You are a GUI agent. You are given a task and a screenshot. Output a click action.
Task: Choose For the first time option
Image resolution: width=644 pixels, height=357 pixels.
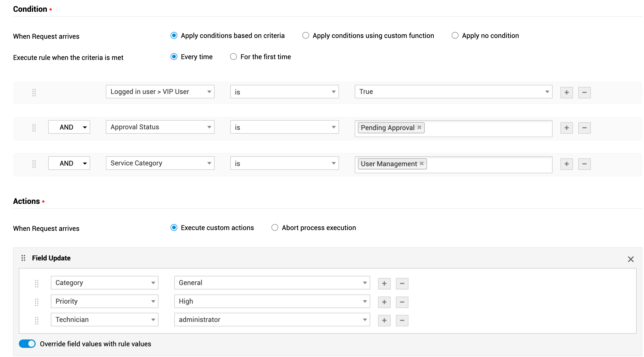point(233,57)
